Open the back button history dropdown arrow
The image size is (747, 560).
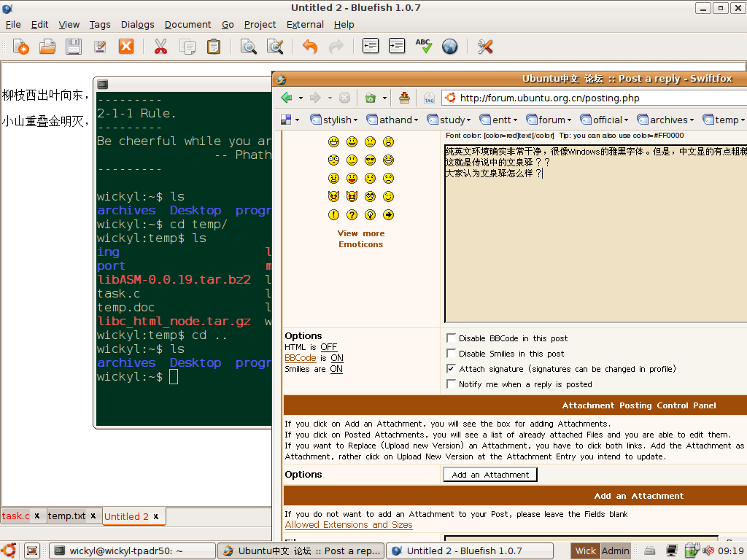(x=300, y=98)
